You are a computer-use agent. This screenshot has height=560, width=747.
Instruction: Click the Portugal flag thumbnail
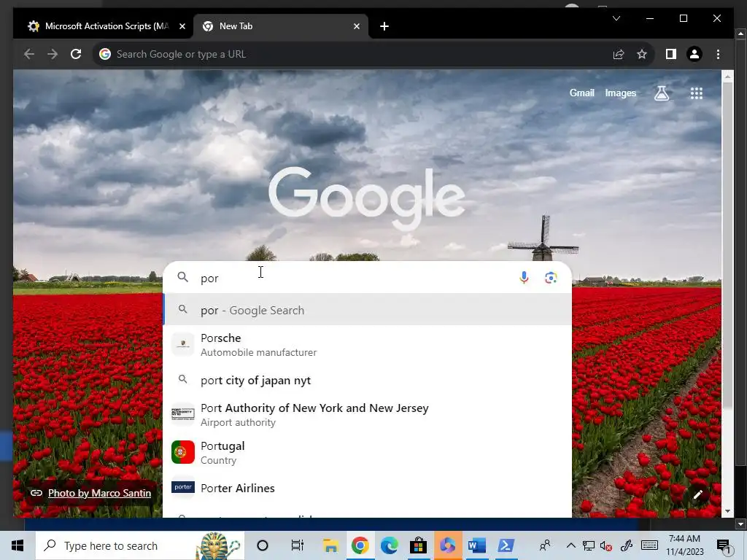point(183,452)
